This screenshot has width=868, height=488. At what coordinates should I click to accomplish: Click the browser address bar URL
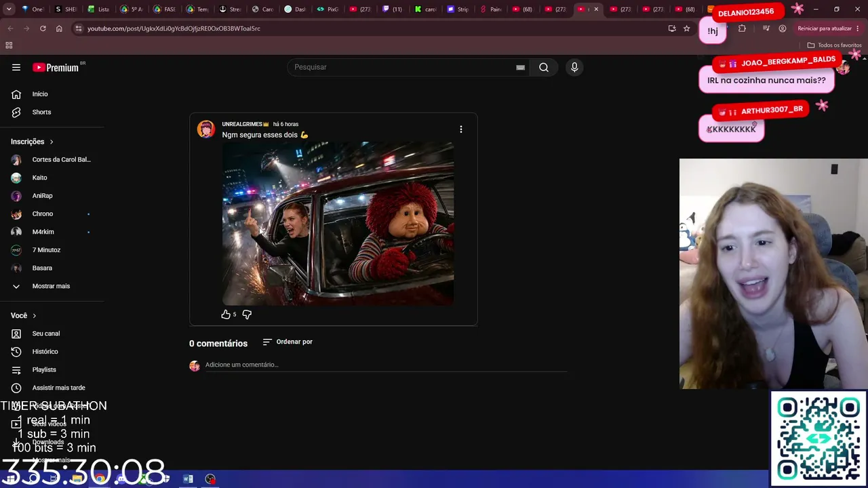pos(174,28)
